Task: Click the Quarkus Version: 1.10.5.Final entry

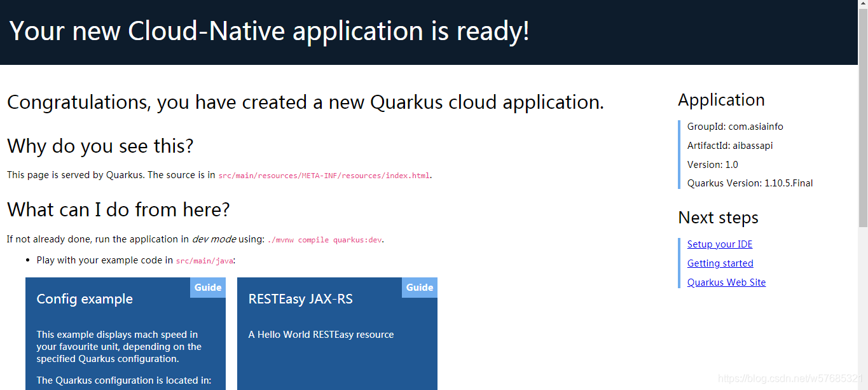Action: [750, 183]
